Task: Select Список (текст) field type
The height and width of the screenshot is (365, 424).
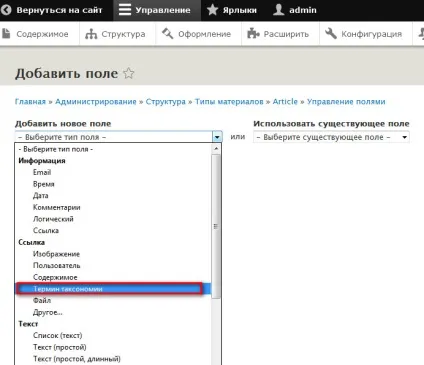Action: pos(58,336)
